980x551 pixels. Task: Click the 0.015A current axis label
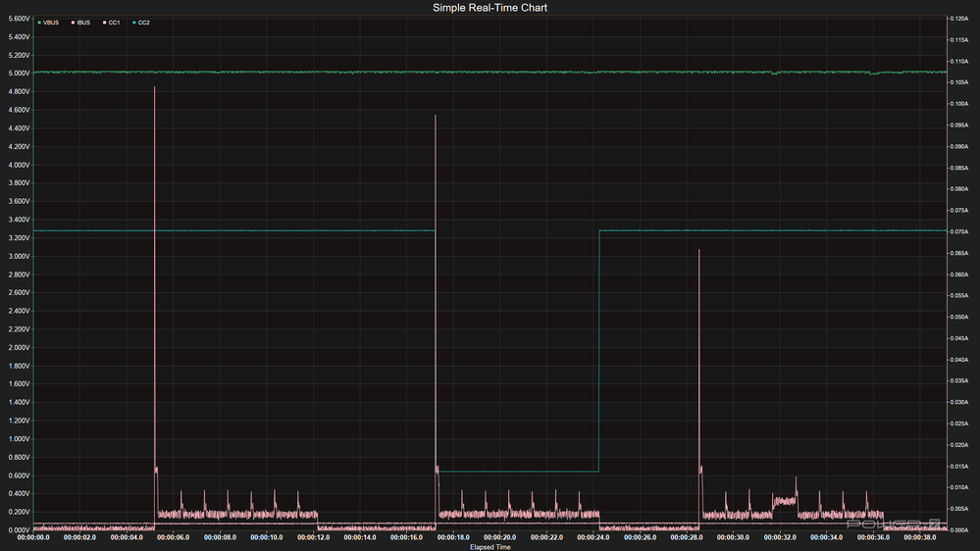(x=959, y=466)
